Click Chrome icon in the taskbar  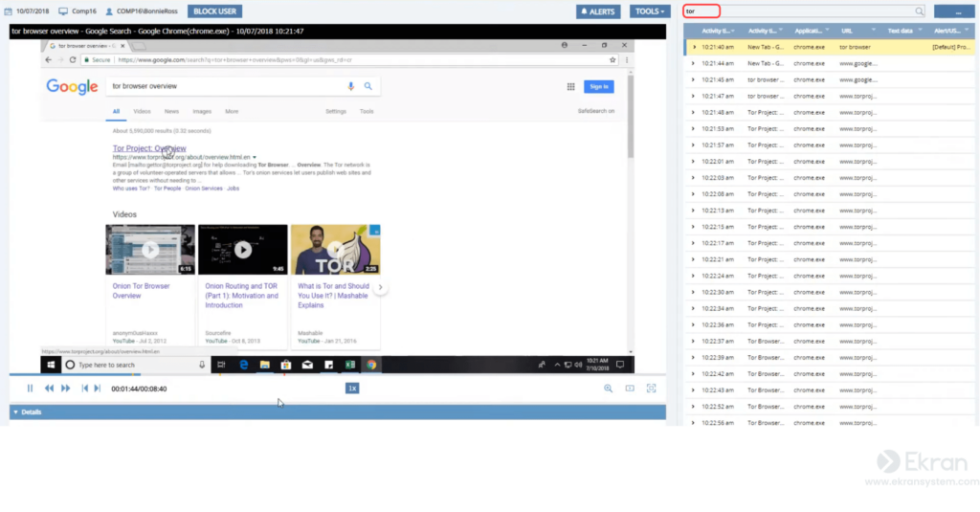tap(371, 365)
